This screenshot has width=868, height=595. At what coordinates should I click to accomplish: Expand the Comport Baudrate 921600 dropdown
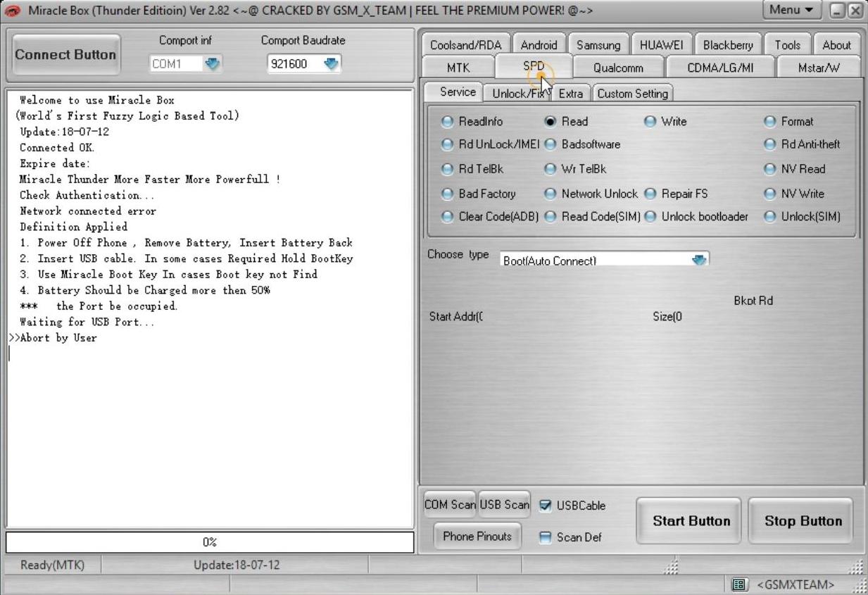pos(331,64)
